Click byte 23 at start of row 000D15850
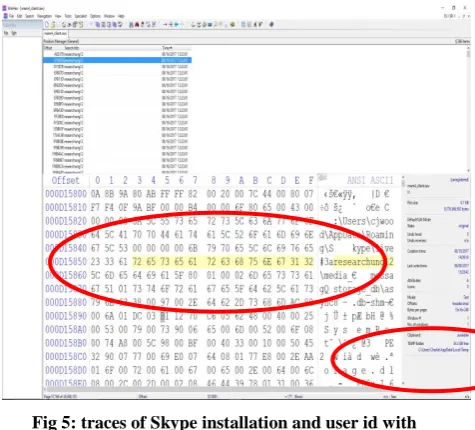Image resolution: width=475 pixels, height=430 pixels. point(95,262)
